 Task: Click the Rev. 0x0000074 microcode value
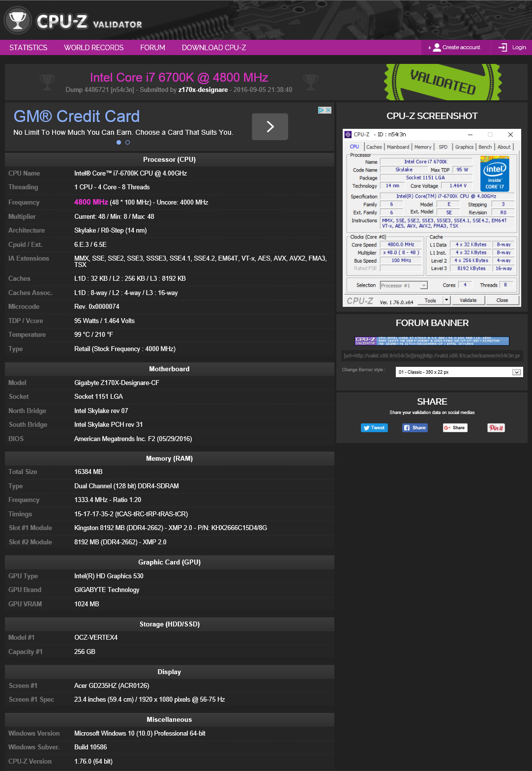[x=97, y=307]
